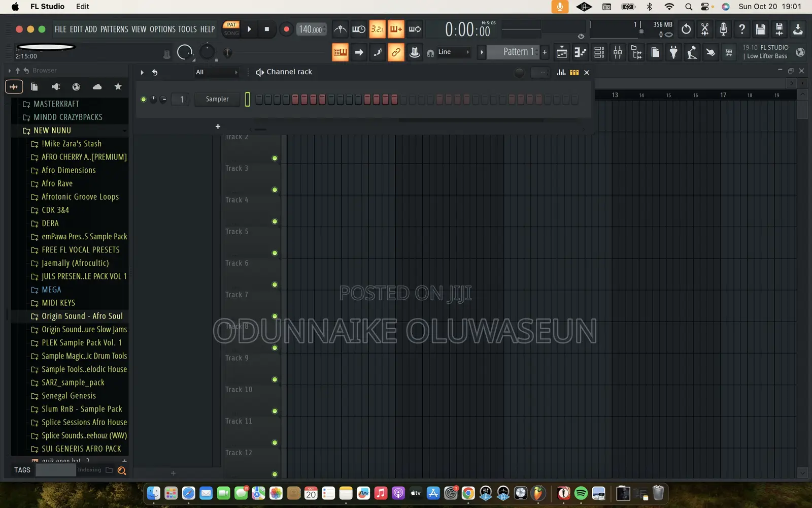The height and width of the screenshot is (508, 812).
Task: Click the microphone one-click audio recording icon
Action: (723, 29)
